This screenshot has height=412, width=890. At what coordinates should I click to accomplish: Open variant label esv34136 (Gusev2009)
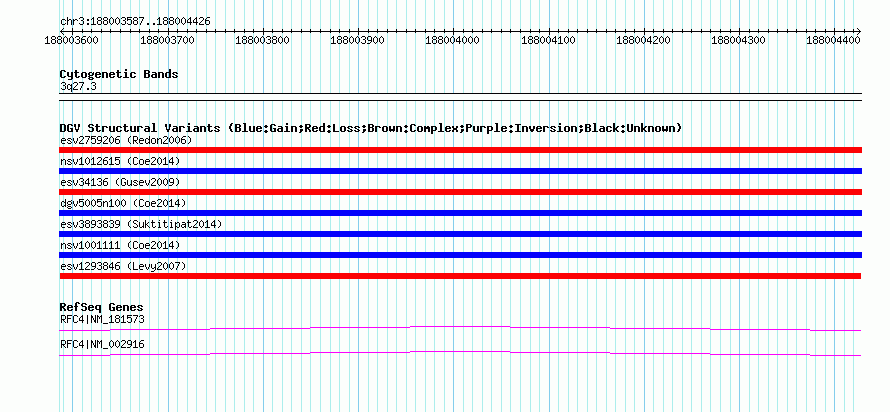(120, 182)
